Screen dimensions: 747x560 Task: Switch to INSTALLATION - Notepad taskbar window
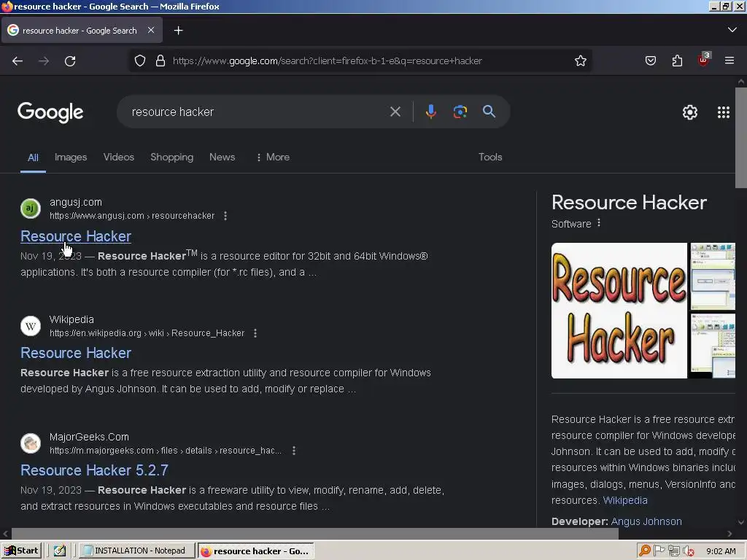(136, 551)
